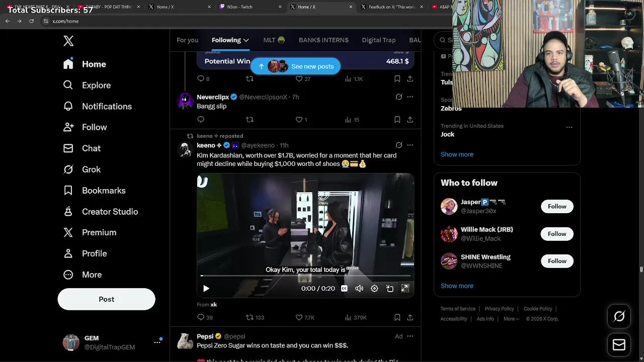Image resolution: width=644 pixels, height=362 pixels.
Task: Open the Follow page in sidebar
Action: tap(85, 128)
